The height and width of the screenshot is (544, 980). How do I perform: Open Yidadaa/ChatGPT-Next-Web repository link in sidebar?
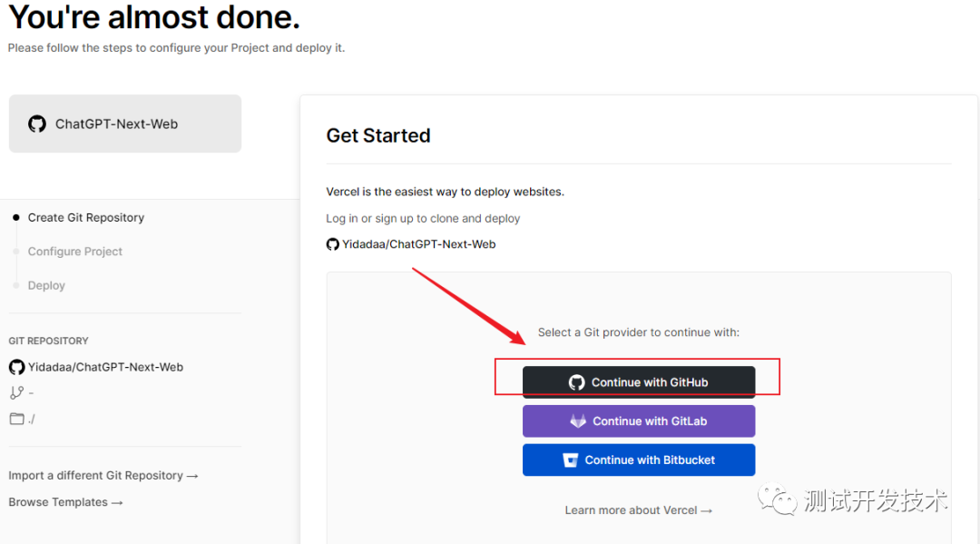point(105,368)
